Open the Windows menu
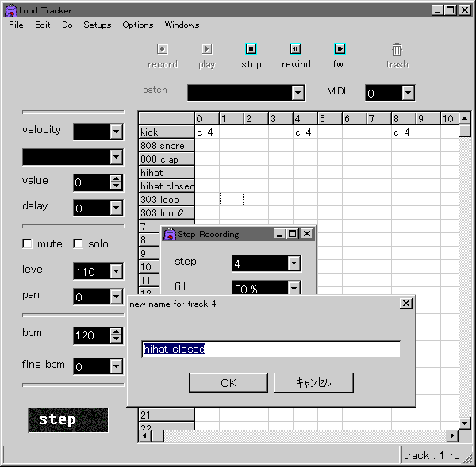Screen dimensions: 476x467 pos(182,25)
